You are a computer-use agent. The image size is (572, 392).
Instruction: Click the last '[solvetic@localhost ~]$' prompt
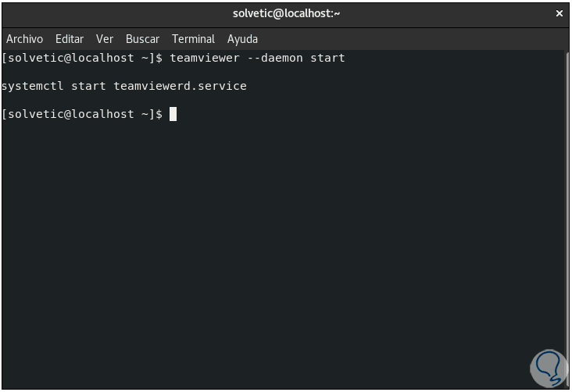(x=82, y=114)
